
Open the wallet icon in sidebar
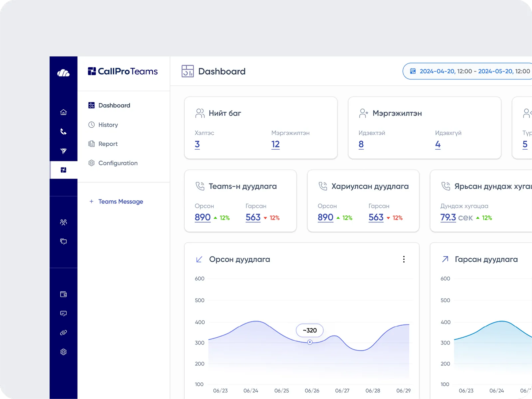point(64,294)
